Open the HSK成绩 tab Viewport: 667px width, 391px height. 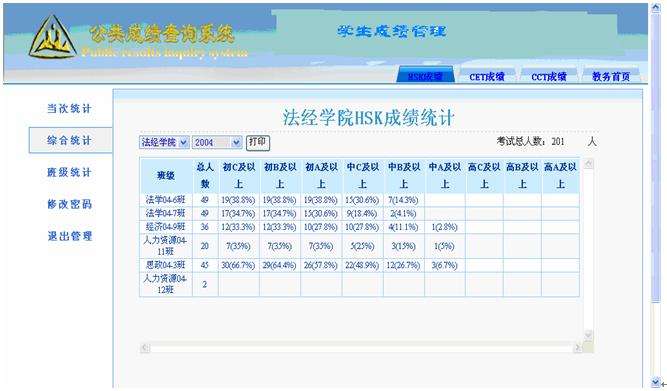(x=425, y=75)
